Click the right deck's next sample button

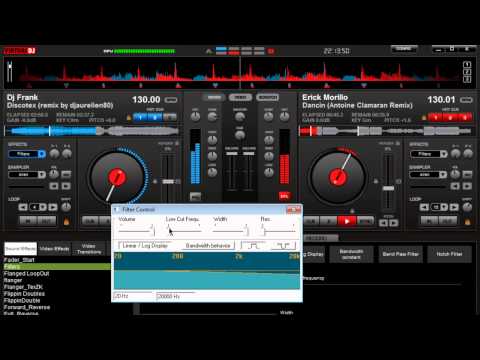[x=467, y=186]
